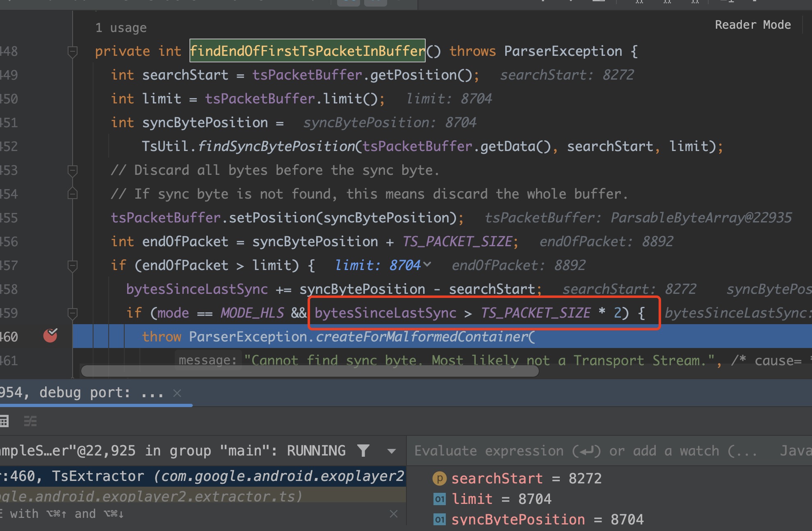This screenshot has height=531, width=812.
Task: Click the frames filter funnel icon
Action: 363,451
